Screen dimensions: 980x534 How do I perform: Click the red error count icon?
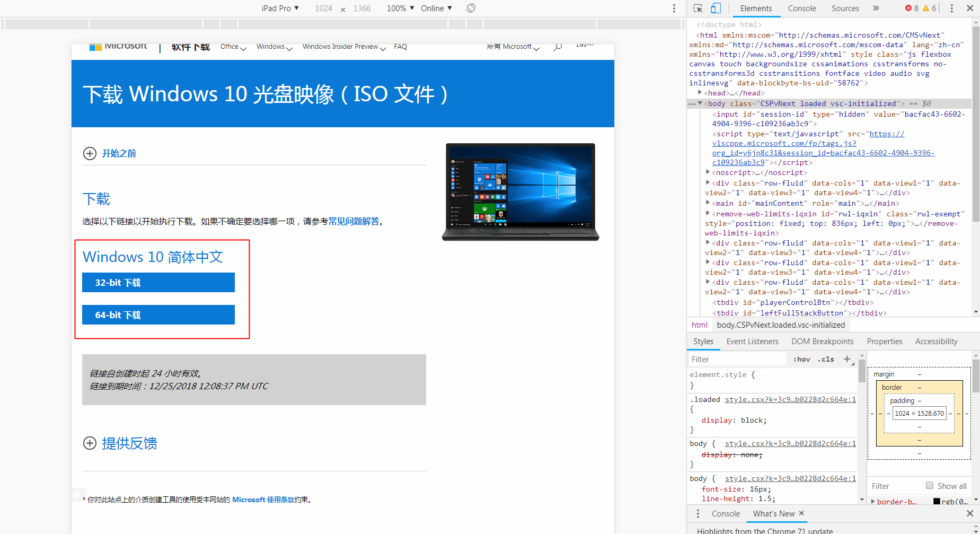pos(908,8)
